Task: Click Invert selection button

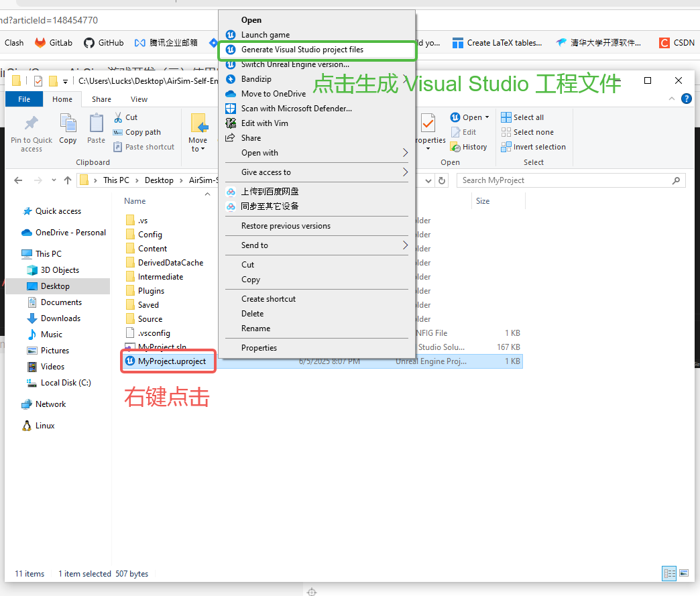Action: [x=533, y=147]
